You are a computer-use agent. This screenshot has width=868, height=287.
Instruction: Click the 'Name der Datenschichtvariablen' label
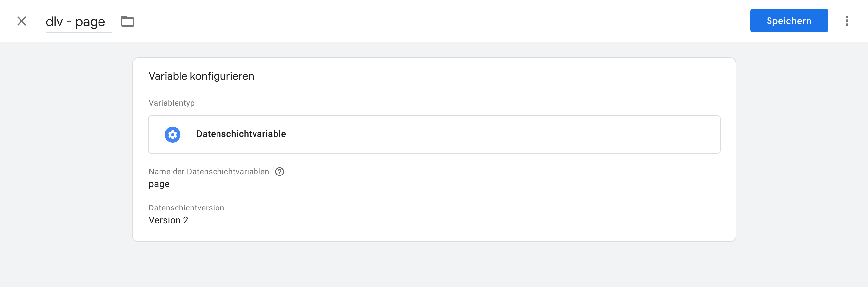pyautogui.click(x=209, y=172)
